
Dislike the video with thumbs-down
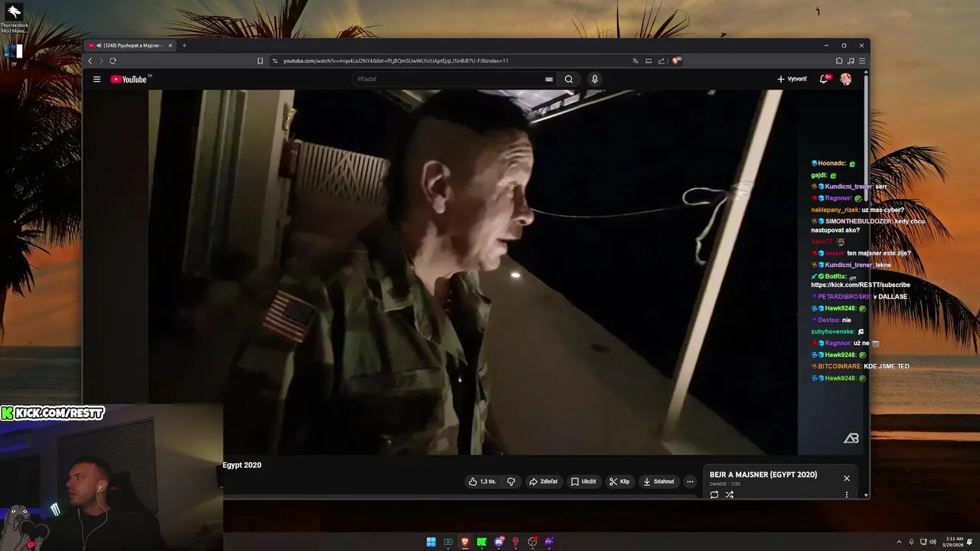[x=511, y=481]
